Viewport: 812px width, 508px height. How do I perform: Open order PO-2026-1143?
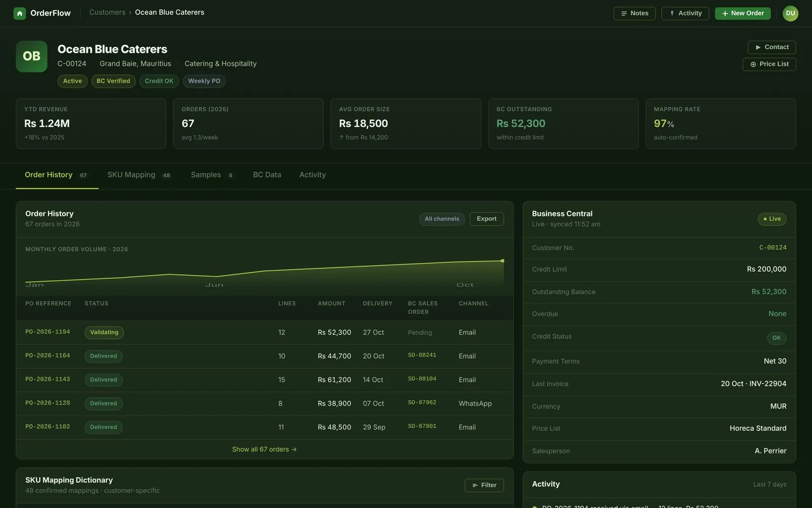point(48,379)
